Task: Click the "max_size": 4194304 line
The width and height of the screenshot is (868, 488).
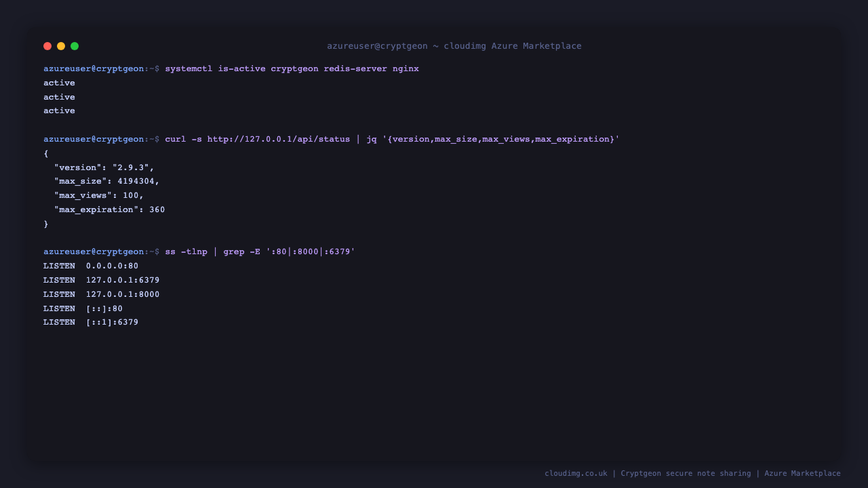Action: click(106, 182)
